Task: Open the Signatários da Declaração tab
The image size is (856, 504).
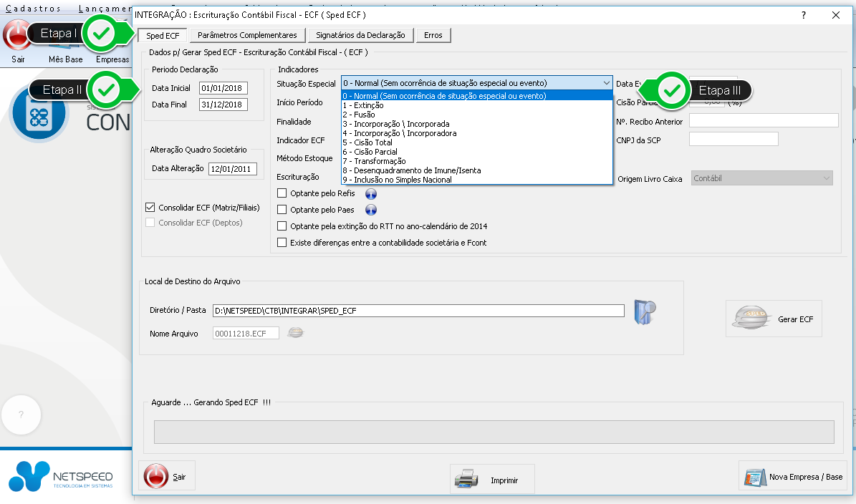Action: (361, 35)
